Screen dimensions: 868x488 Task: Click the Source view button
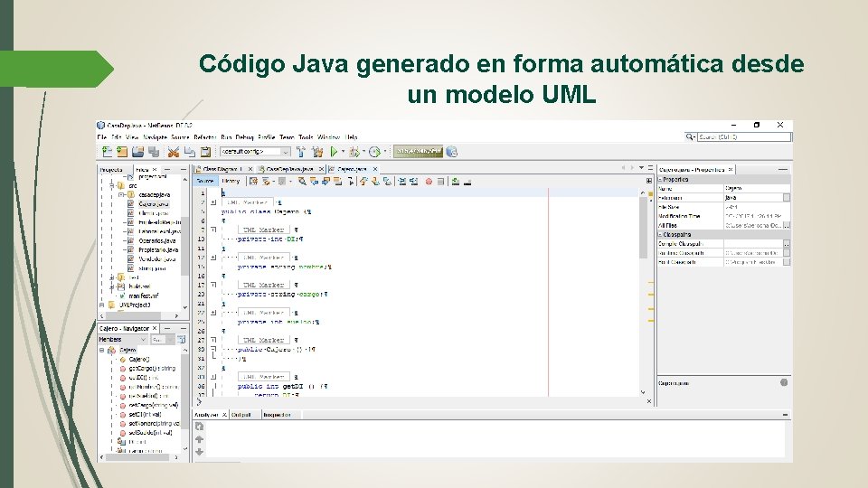click(205, 181)
